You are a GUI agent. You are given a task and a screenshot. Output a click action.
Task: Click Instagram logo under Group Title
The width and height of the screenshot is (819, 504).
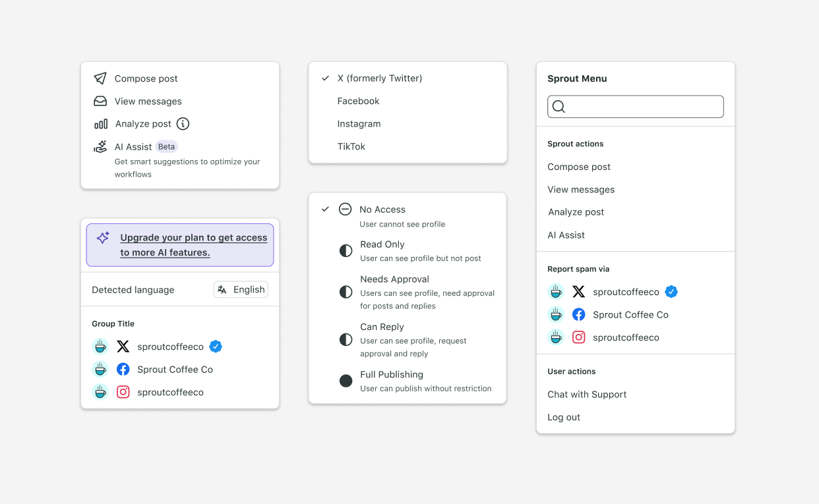coord(123,392)
